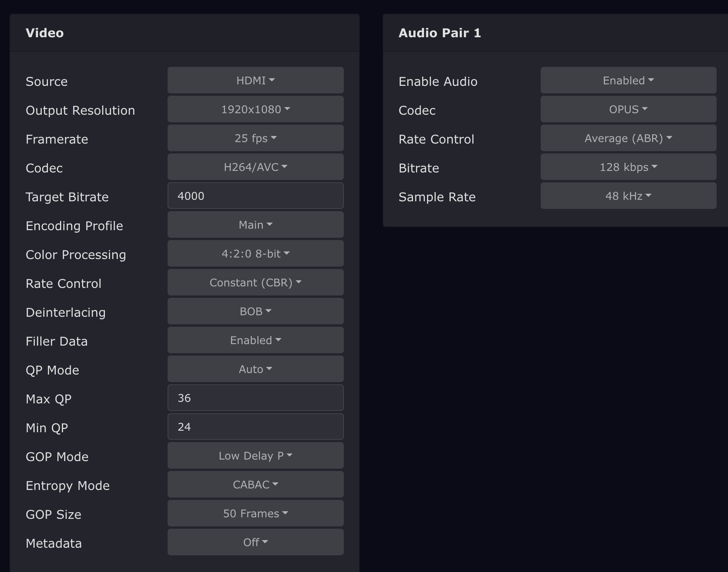This screenshot has width=728, height=572.
Task: Open the audio Bitrate 128 kbps dropdown
Action: point(628,167)
